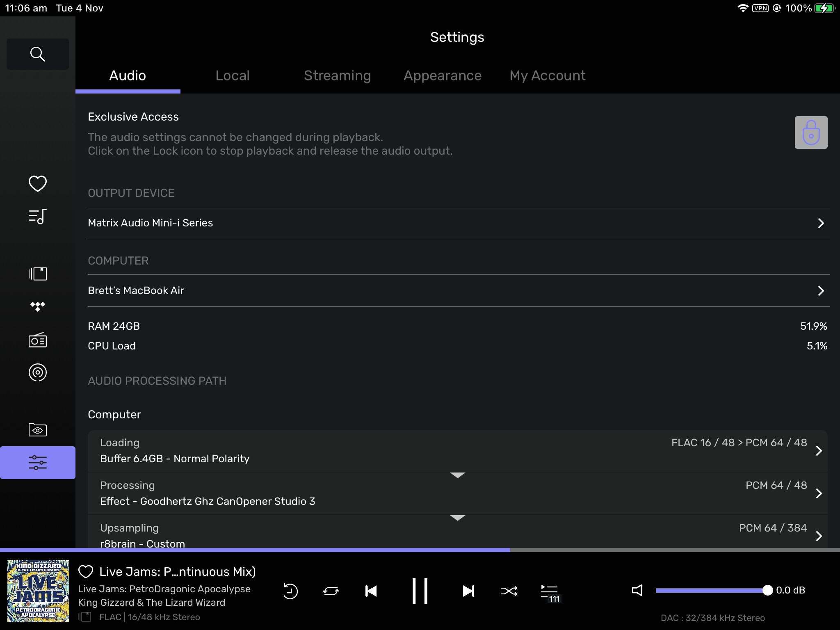Click the VPN status indicator

(760, 8)
